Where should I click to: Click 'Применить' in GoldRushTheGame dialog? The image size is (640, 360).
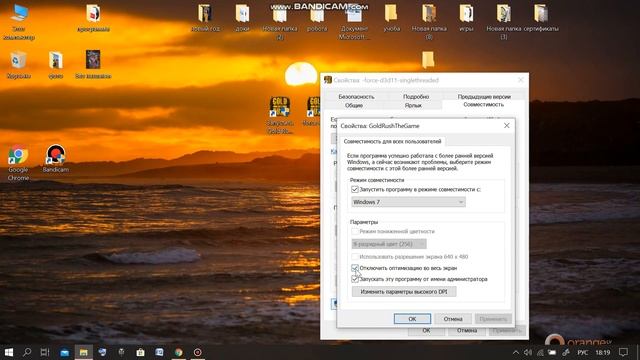(493, 319)
